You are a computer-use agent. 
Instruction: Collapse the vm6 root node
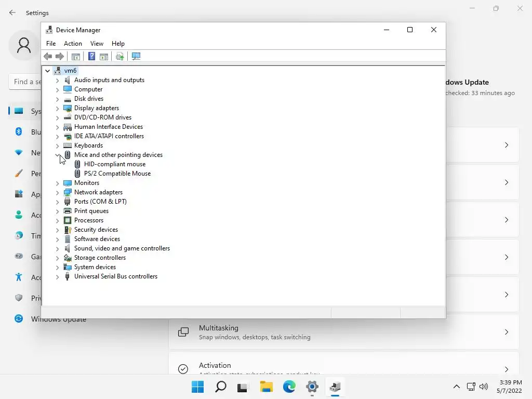tap(47, 71)
